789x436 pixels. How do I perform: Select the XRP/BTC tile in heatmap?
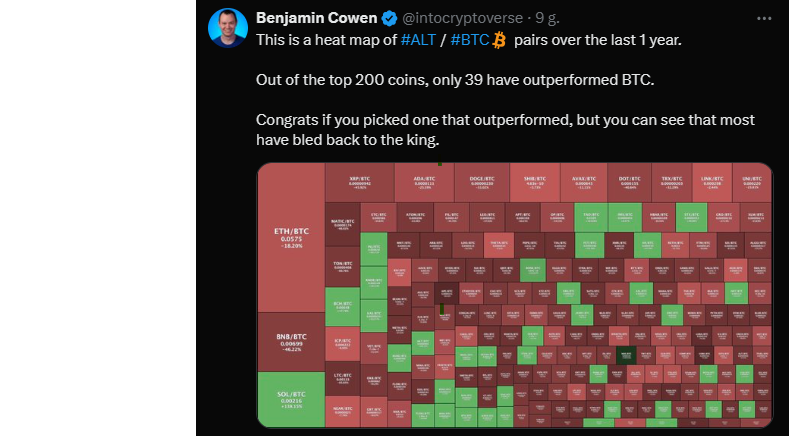(x=359, y=182)
